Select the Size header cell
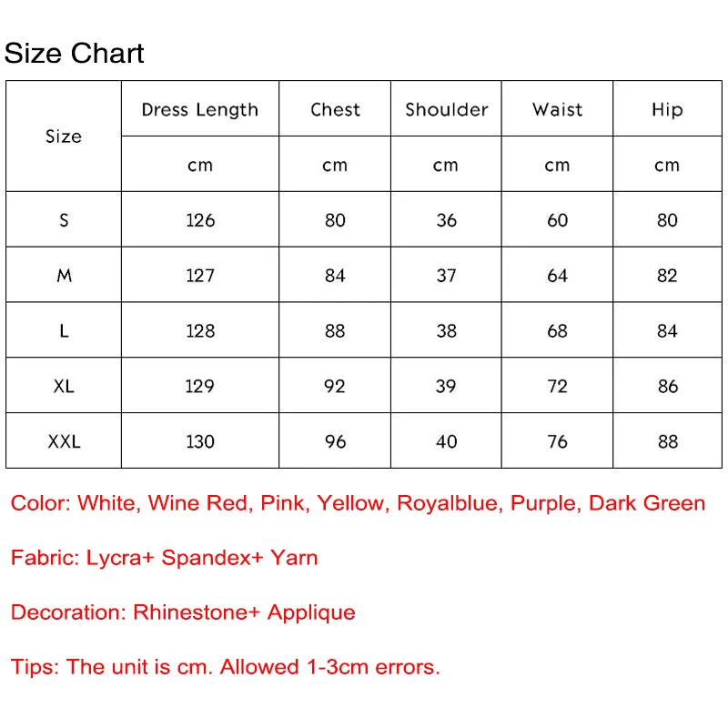The image size is (728, 728). (64, 136)
